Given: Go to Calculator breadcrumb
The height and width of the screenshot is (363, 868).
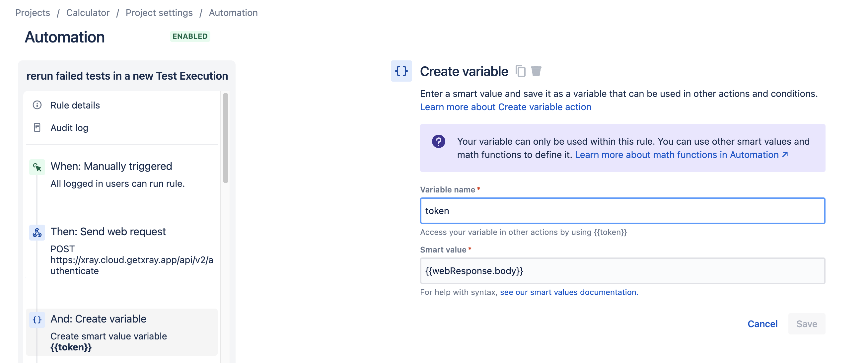Looking at the screenshot, I should tap(88, 13).
